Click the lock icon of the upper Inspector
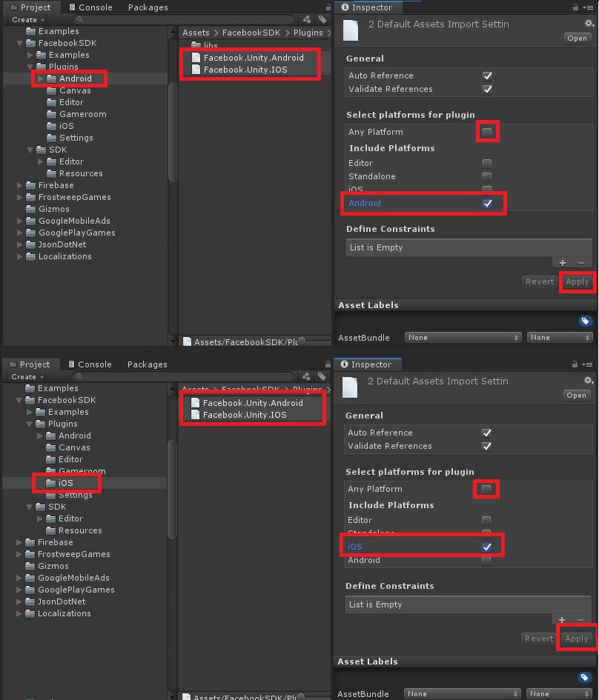599x700 pixels. tap(575, 7)
